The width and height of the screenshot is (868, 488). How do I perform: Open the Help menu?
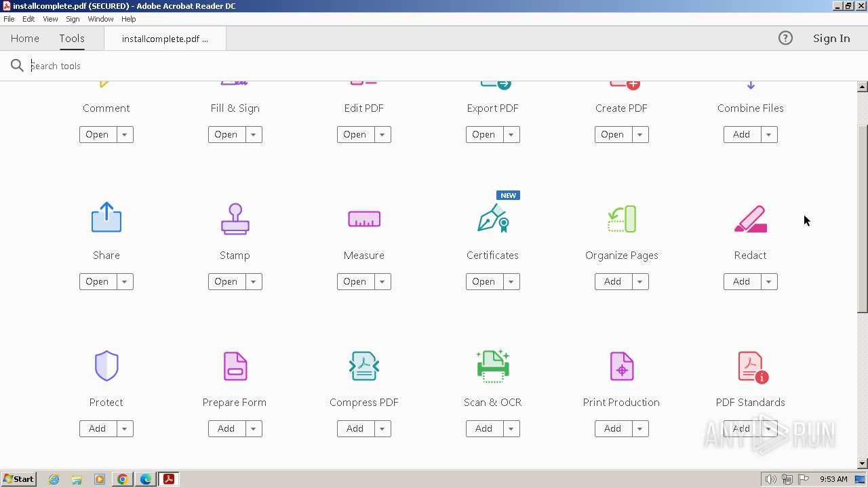pos(128,19)
